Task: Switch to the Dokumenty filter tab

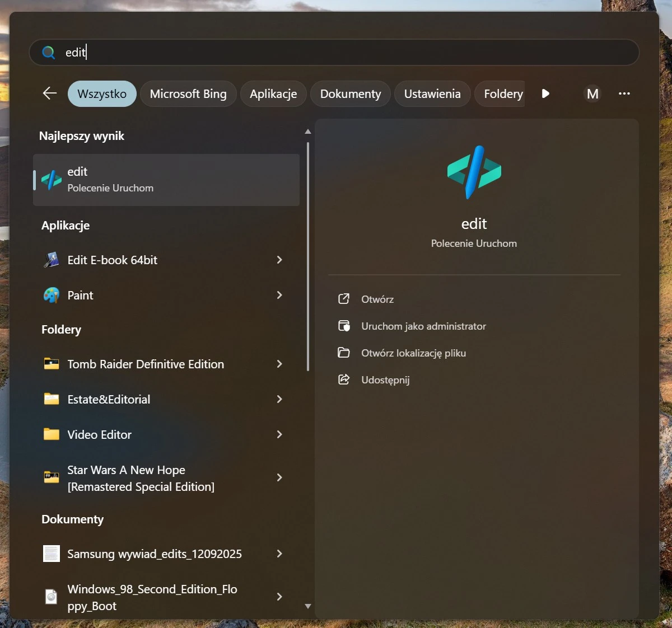Action: (351, 93)
